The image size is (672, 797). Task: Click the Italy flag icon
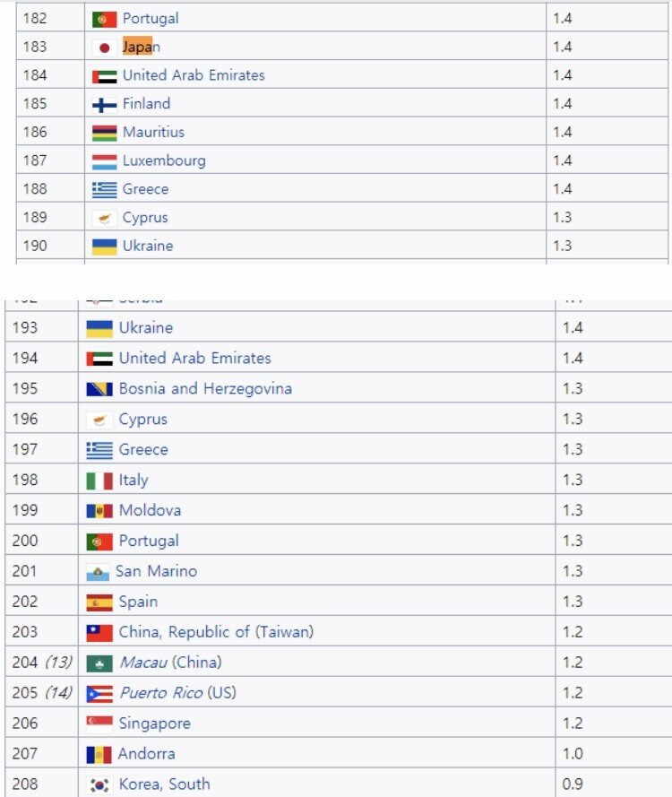[99, 481]
